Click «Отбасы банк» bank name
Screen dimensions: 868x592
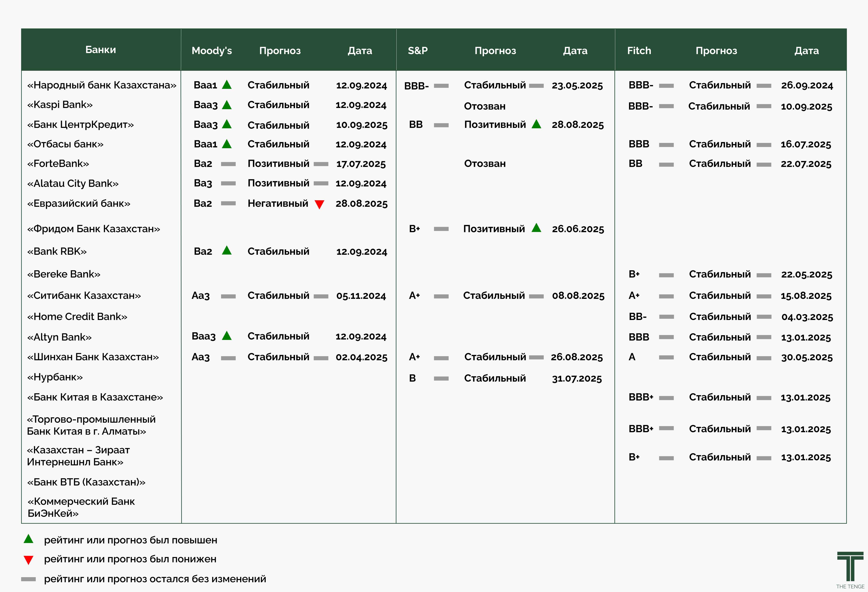point(65,144)
